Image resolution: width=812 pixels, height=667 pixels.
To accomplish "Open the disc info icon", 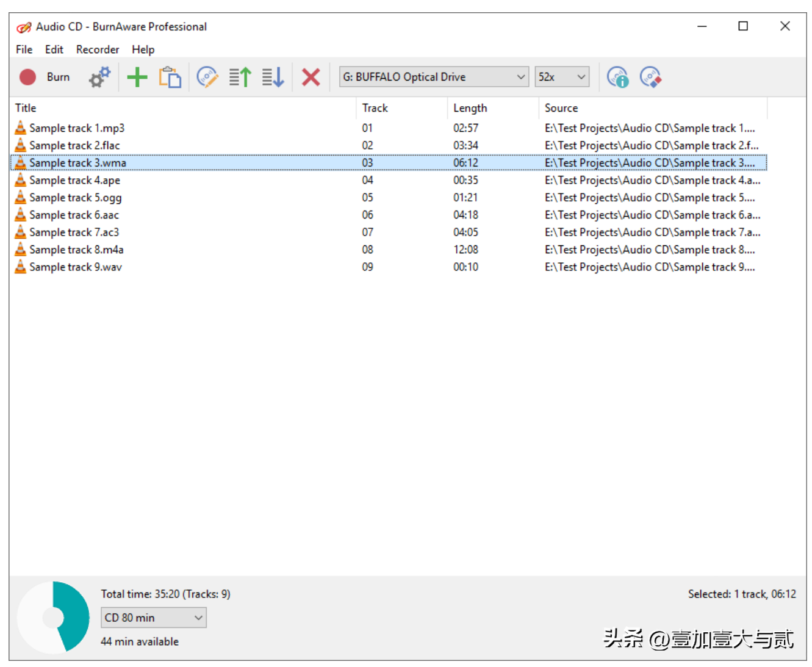I will [617, 77].
